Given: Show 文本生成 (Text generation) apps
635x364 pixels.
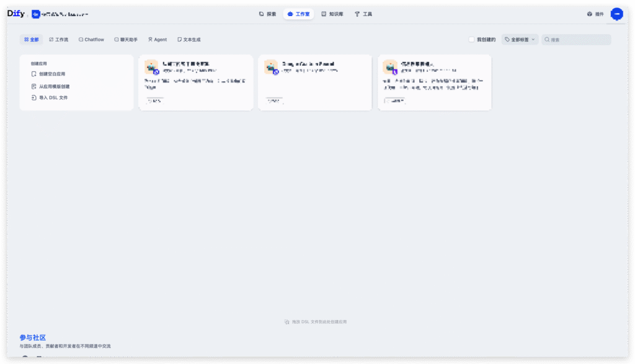Looking at the screenshot, I should (x=189, y=40).
